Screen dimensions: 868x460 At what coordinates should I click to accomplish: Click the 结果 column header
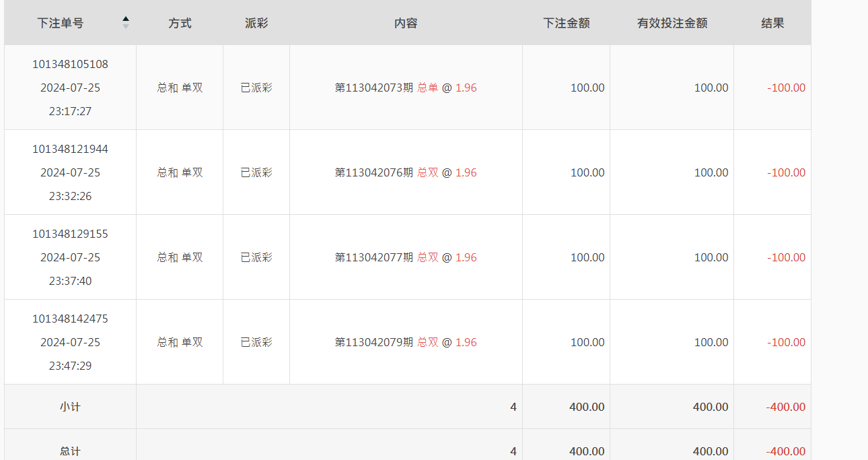pos(772,23)
